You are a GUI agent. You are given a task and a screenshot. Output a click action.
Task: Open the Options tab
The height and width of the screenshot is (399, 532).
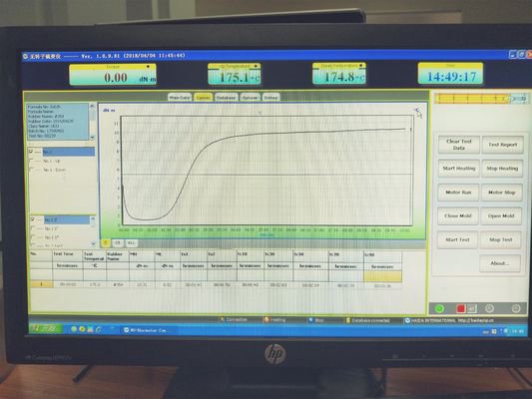pos(251,98)
